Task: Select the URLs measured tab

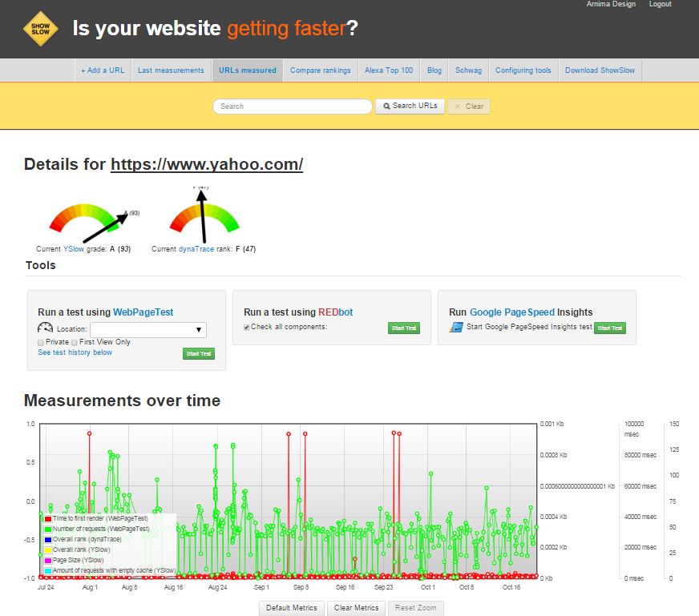Action: coord(248,70)
